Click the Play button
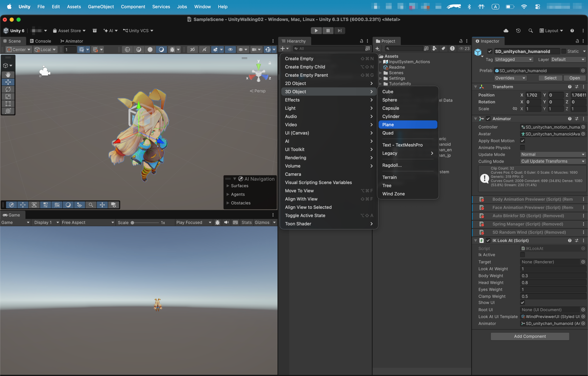Screen dimensions: 588x376 [x=316, y=31]
